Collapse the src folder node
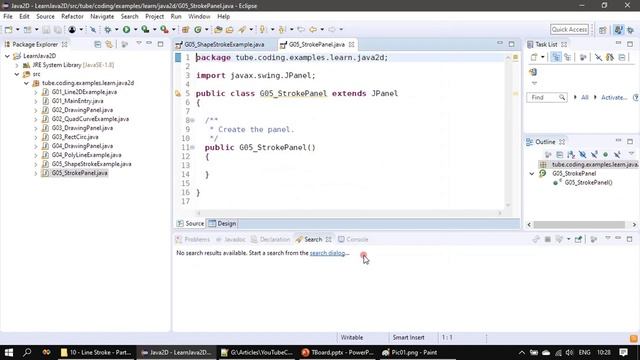This screenshot has height=360, width=640. [x=17, y=74]
